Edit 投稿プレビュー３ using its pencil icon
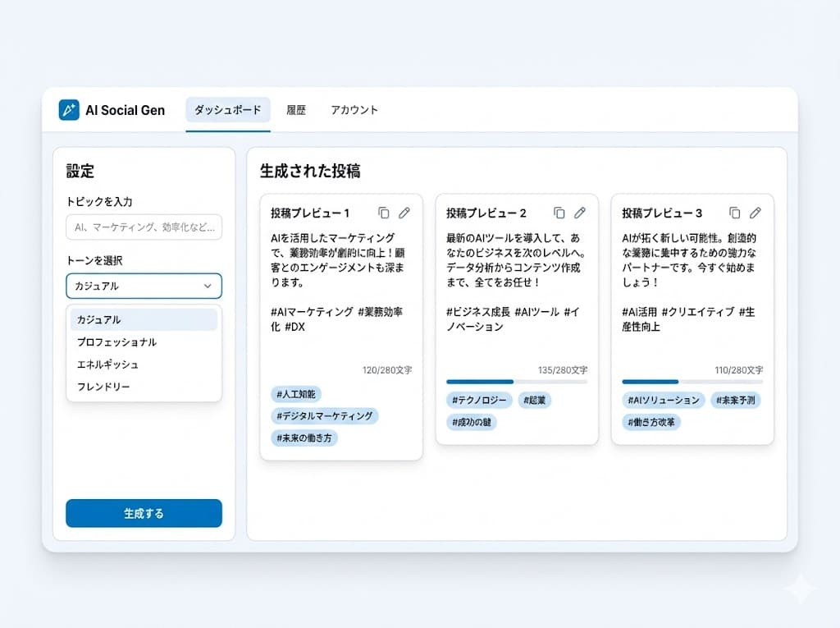Screen dimensions: 840x628 [756, 213]
